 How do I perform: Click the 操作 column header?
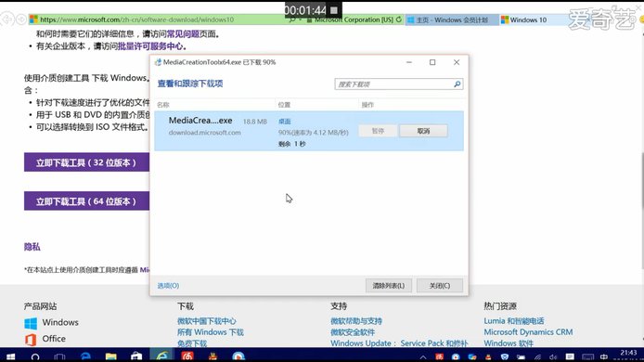(x=367, y=105)
